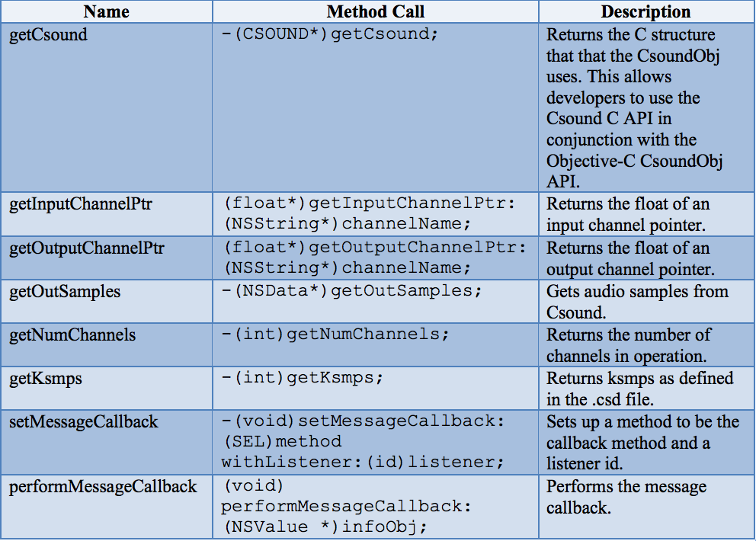Image resolution: width=756 pixels, height=541 pixels.
Task: Click the -(int)getKsmps; code
Action: click(303, 377)
